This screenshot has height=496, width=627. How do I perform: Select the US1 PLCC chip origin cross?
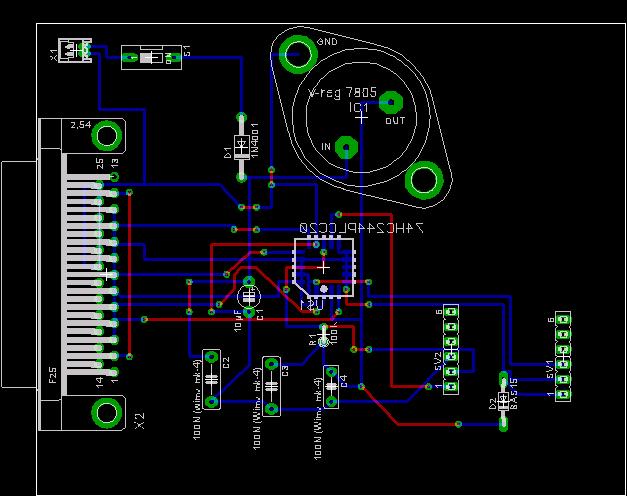(323, 267)
